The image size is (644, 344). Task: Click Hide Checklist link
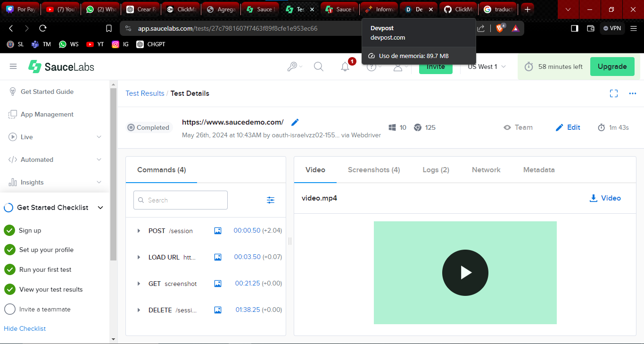[x=25, y=328]
